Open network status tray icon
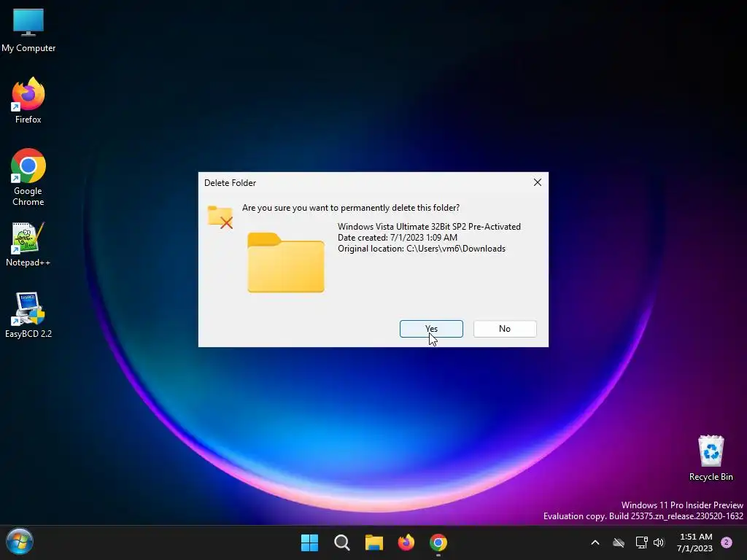 [x=641, y=542]
